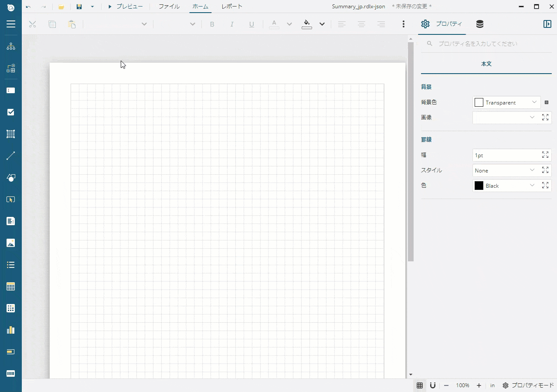Select the Line report item tool

[x=11, y=156]
